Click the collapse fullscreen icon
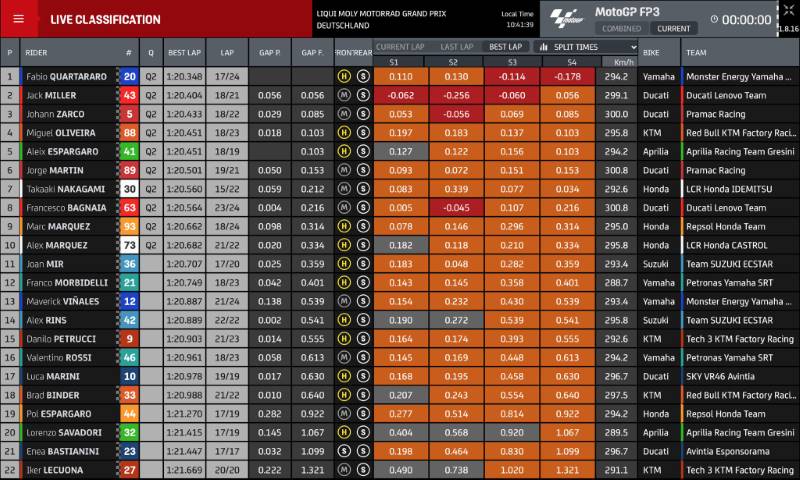Screen dimensions: 800x480 pos(789,11)
